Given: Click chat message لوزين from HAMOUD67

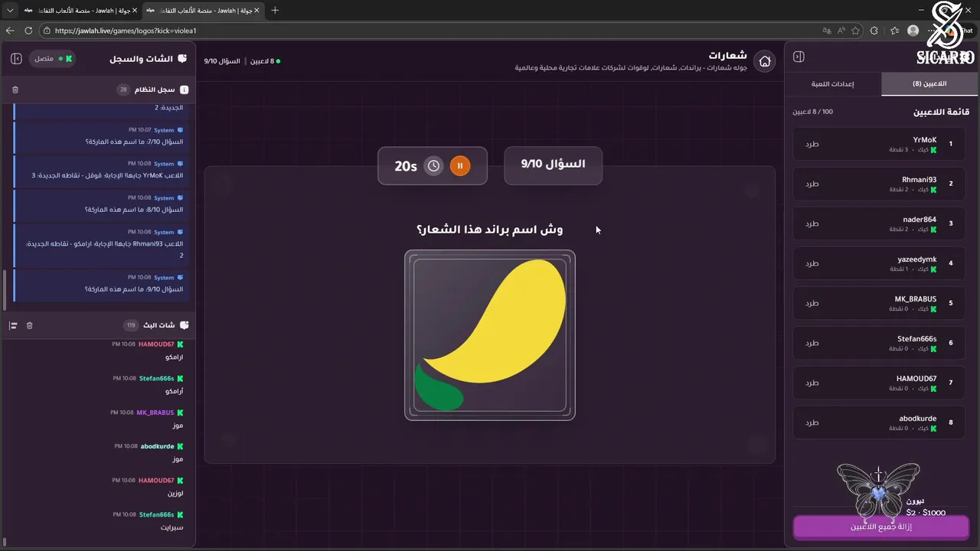Looking at the screenshot, I should (175, 494).
